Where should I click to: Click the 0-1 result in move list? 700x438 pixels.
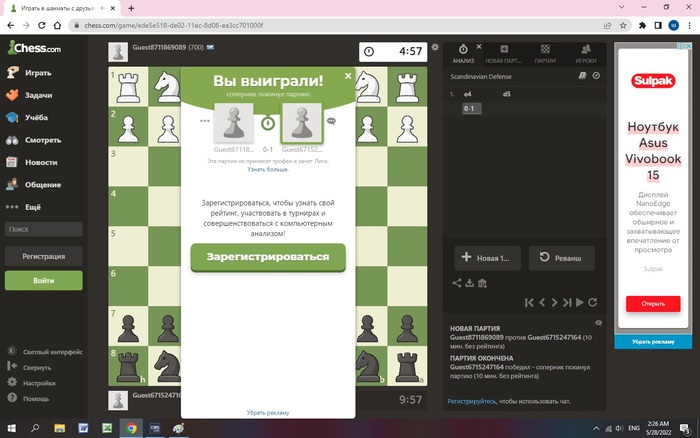pyautogui.click(x=471, y=108)
